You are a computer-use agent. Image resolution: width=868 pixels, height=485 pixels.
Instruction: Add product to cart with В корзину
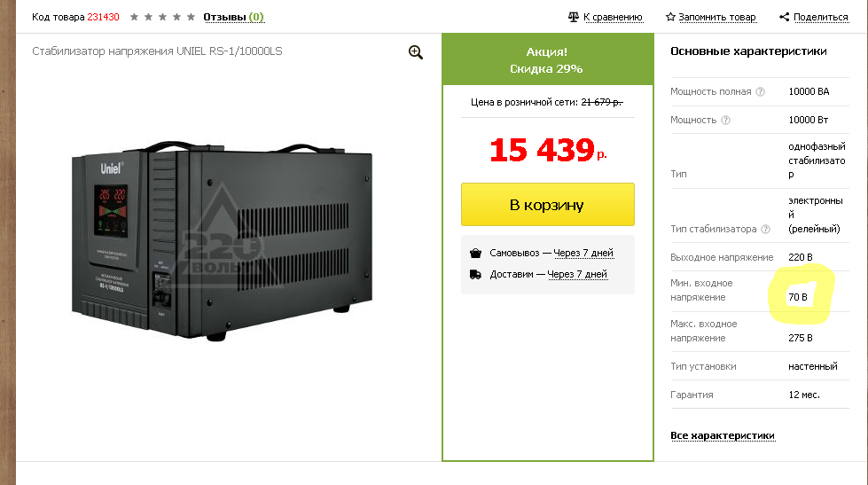point(547,205)
